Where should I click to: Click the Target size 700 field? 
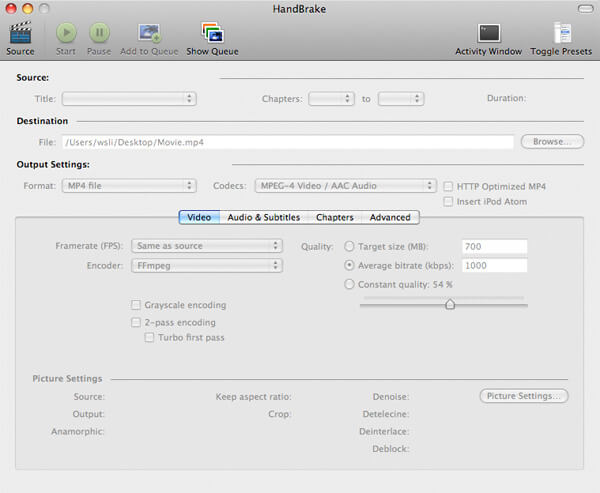pyautogui.click(x=494, y=246)
